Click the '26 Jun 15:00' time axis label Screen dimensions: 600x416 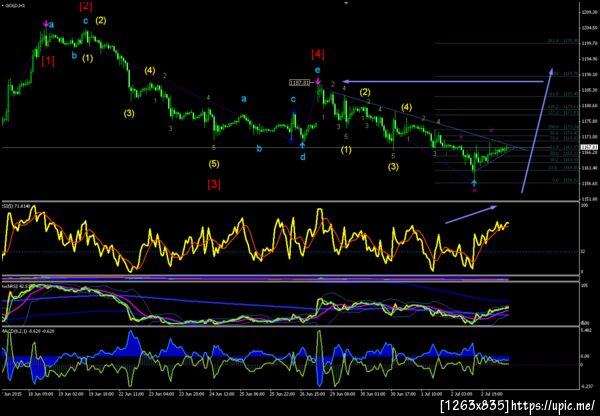tap(312, 393)
